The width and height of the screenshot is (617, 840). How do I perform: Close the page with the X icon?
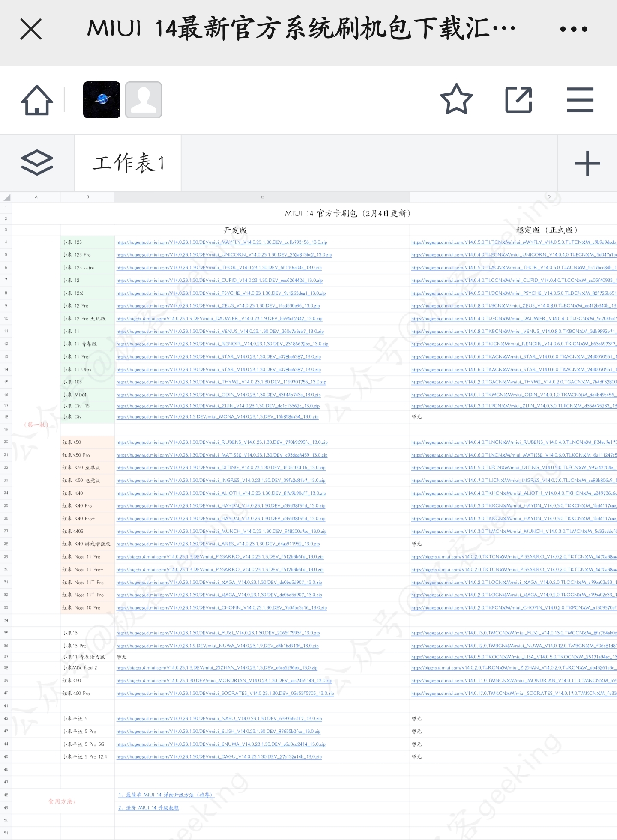tap(31, 29)
